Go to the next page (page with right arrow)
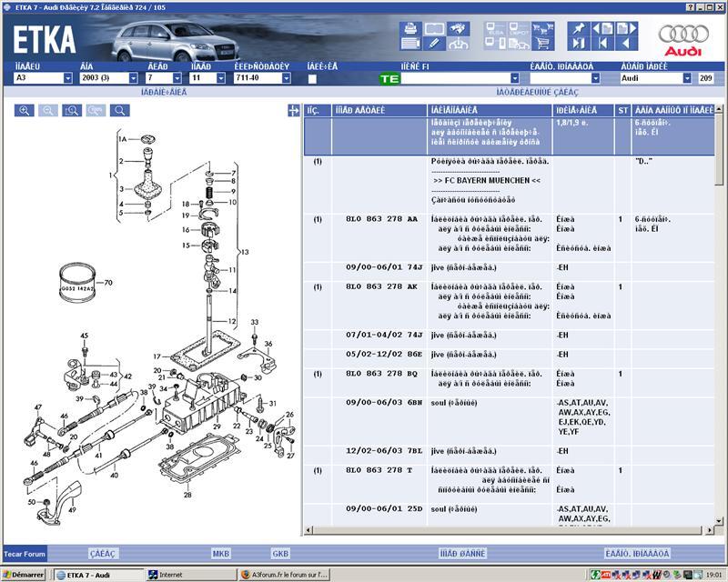 [x=626, y=29]
